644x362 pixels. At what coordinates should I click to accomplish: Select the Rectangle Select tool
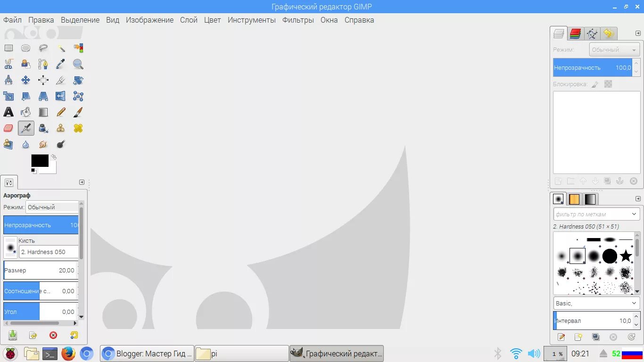[x=8, y=48]
